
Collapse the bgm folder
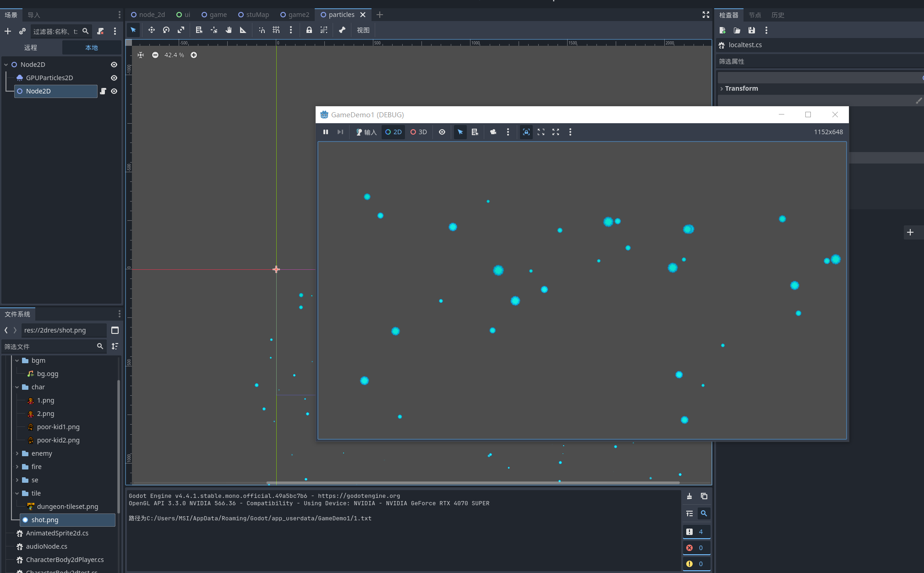tap(17, 360)
